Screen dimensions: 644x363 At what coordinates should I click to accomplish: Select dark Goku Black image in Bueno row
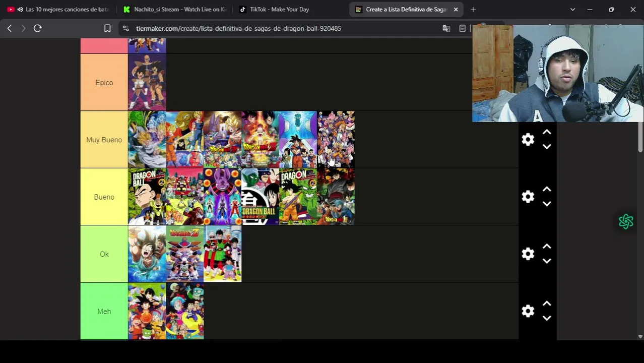(336, 197)
